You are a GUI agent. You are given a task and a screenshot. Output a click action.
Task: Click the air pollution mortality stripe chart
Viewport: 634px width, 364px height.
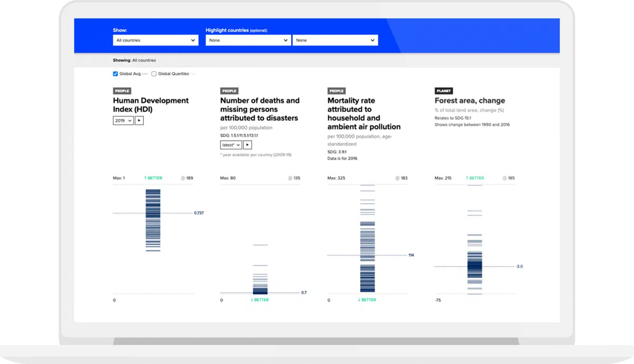pyautogui.click(x=368, y=238)
